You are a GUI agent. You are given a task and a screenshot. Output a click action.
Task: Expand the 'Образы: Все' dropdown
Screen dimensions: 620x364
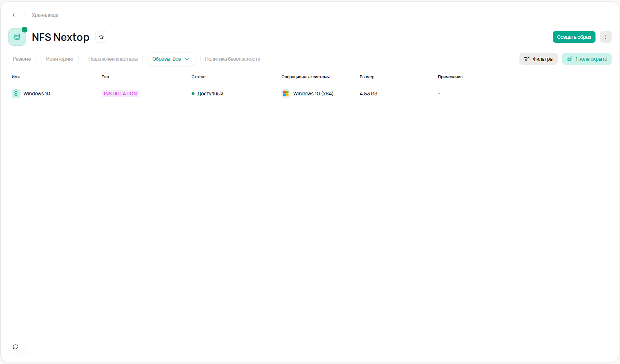click(x=171, y=59)
